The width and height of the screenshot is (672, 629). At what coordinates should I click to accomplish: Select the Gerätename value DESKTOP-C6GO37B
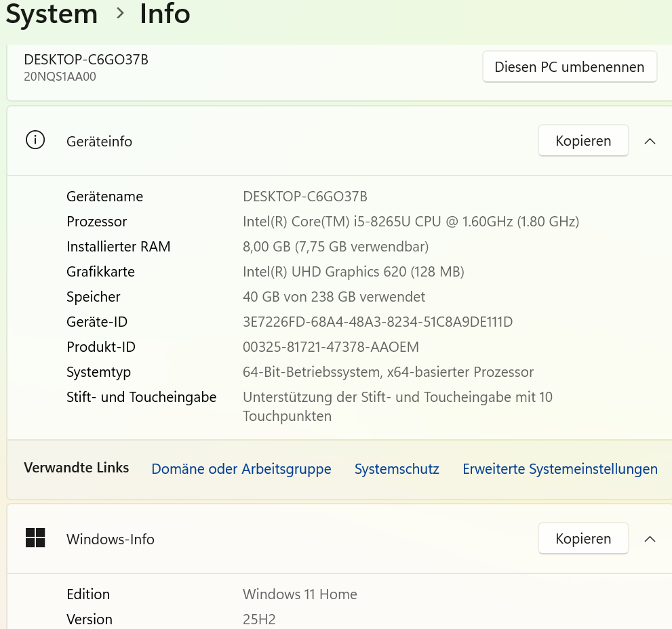(305, 197)
